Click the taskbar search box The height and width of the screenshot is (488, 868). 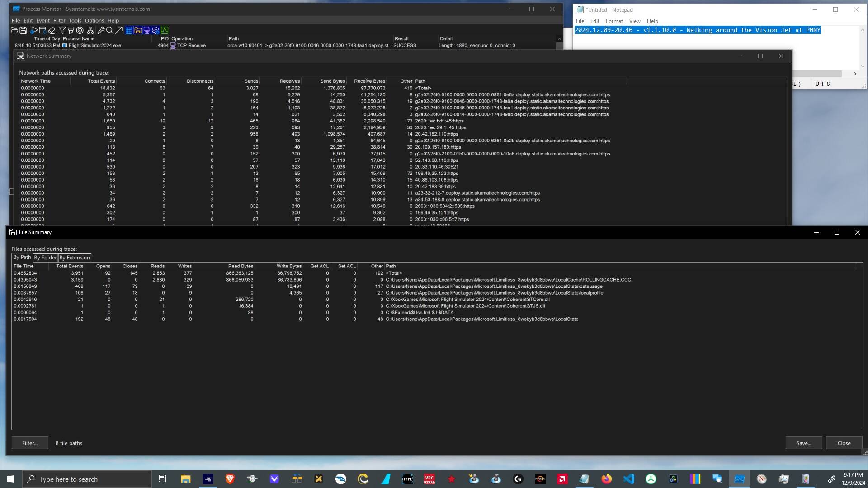coord(87,479)
